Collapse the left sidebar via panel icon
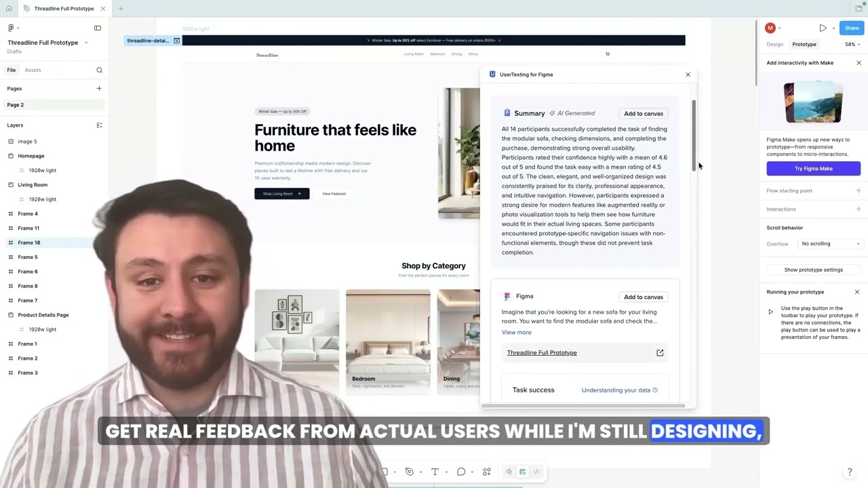 pos(98,28)
